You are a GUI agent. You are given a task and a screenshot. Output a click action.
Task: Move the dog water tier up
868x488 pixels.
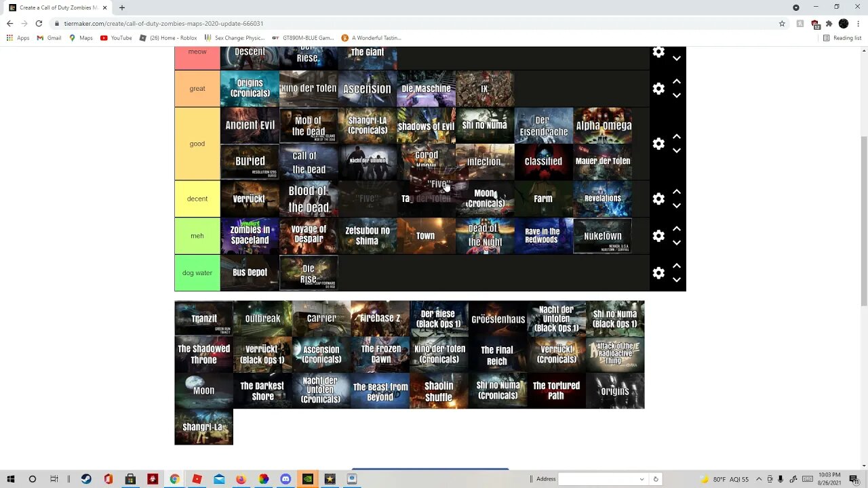pyautogui.click(x=677, y=266)
